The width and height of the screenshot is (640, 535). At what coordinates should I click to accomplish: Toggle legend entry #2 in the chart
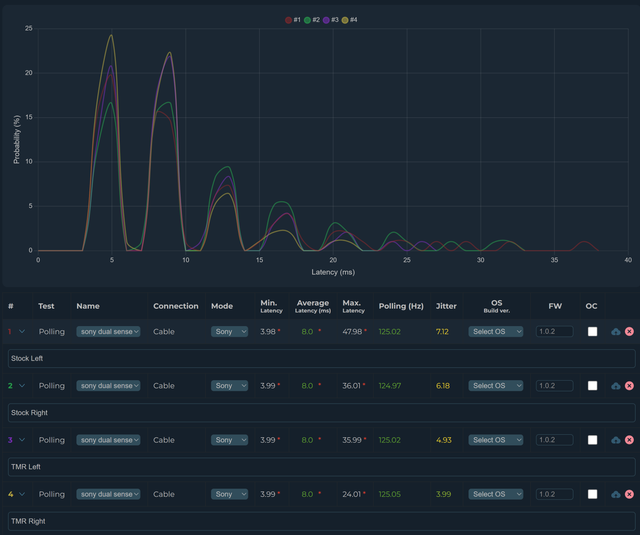coord(312,20)
